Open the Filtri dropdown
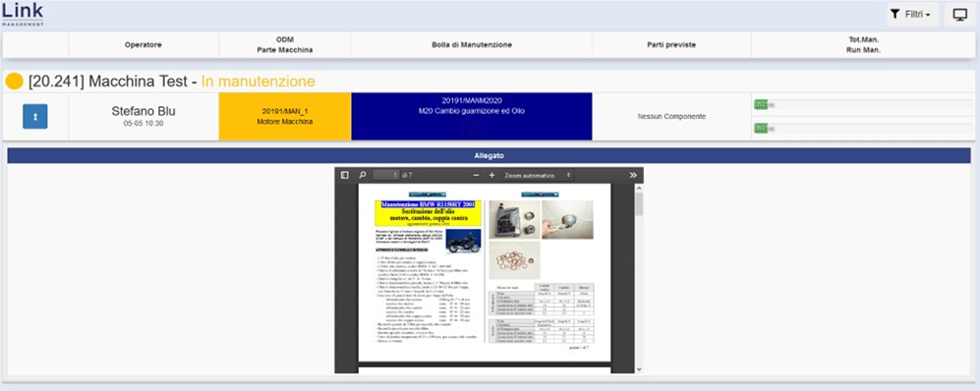The image size is (980, 391). point(913,15)
